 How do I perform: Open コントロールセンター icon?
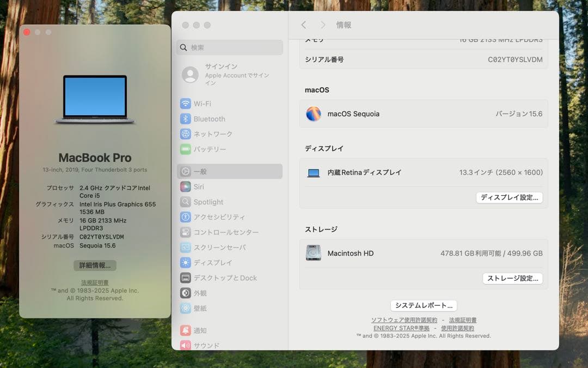coord(185,232)
